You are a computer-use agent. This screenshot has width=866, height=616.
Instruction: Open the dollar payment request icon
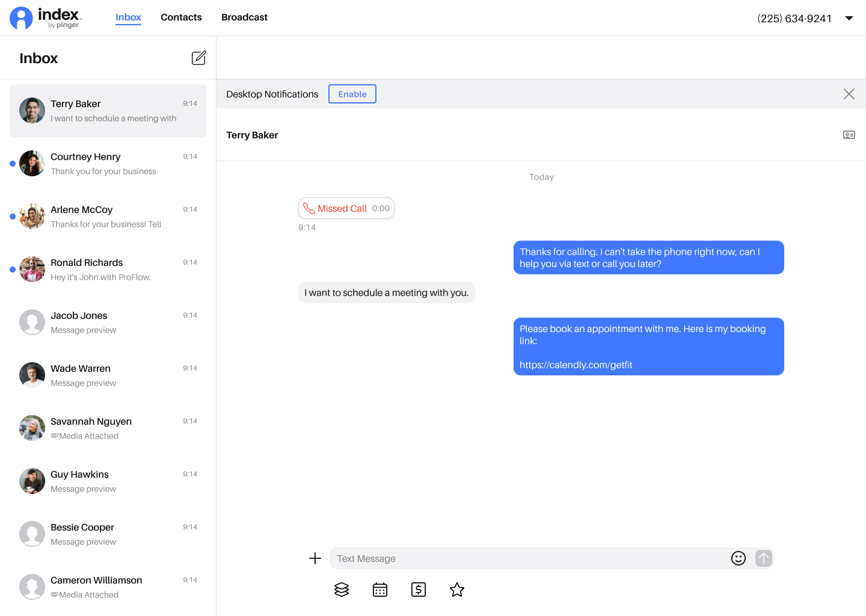pos(419,590)
